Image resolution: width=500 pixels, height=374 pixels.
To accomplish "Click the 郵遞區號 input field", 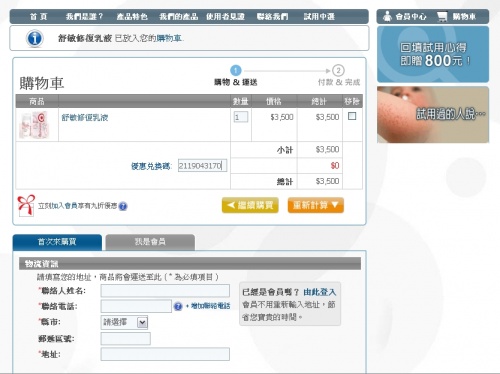I will point(126,339).
